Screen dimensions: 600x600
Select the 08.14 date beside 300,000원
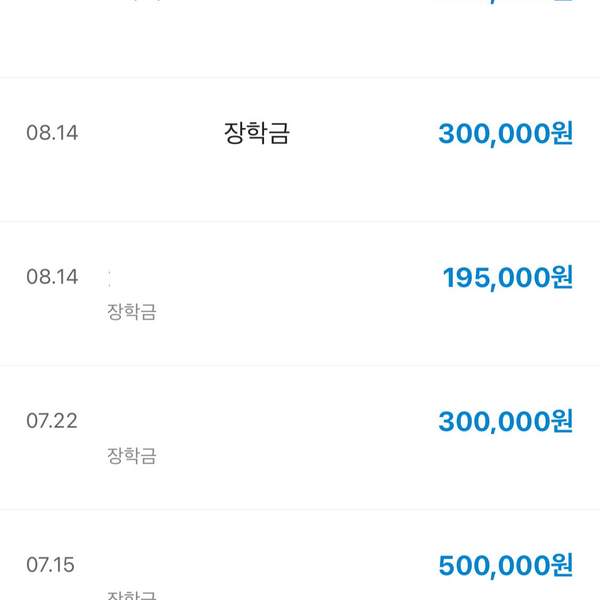coord(52,134)
